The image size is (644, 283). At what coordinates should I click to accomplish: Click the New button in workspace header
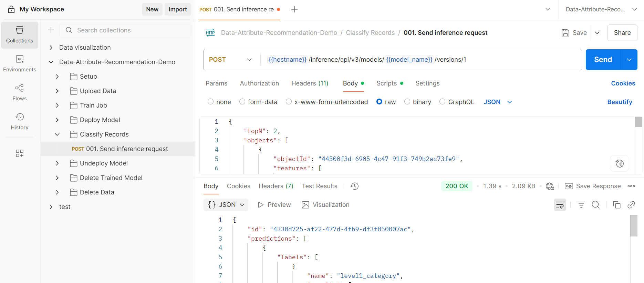point(152,9)
